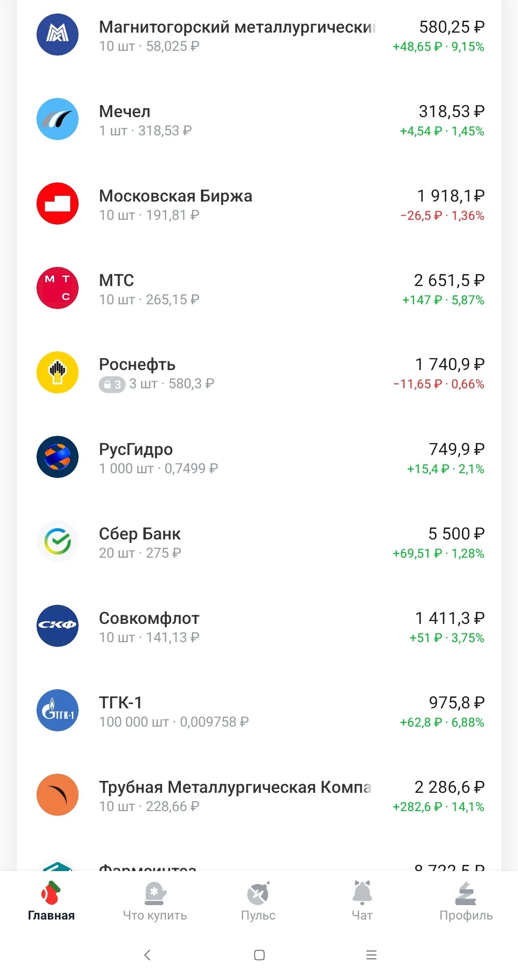Open the Мечел stock icon
The image size is (518, 980).
click(58, 119)
